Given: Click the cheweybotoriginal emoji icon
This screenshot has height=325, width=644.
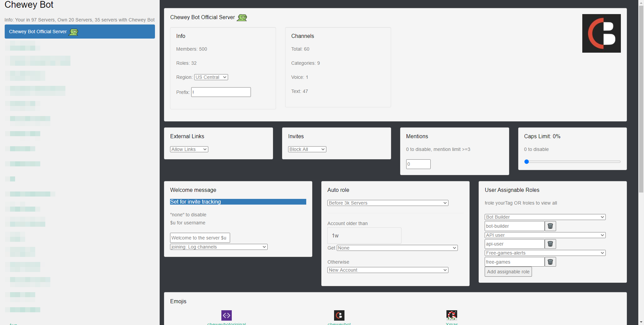Looking at the screenshot, I should tap(226, 315).
